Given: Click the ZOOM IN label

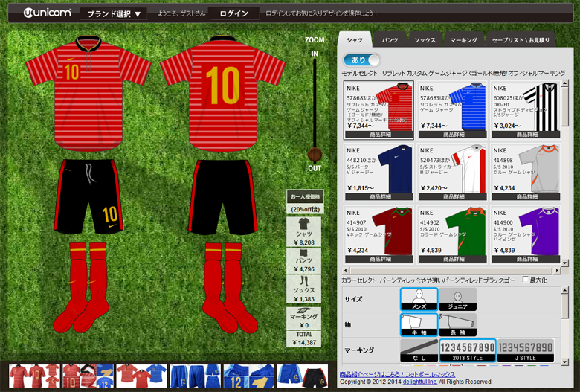Looking at the screenshot, I should click(315, 54).
